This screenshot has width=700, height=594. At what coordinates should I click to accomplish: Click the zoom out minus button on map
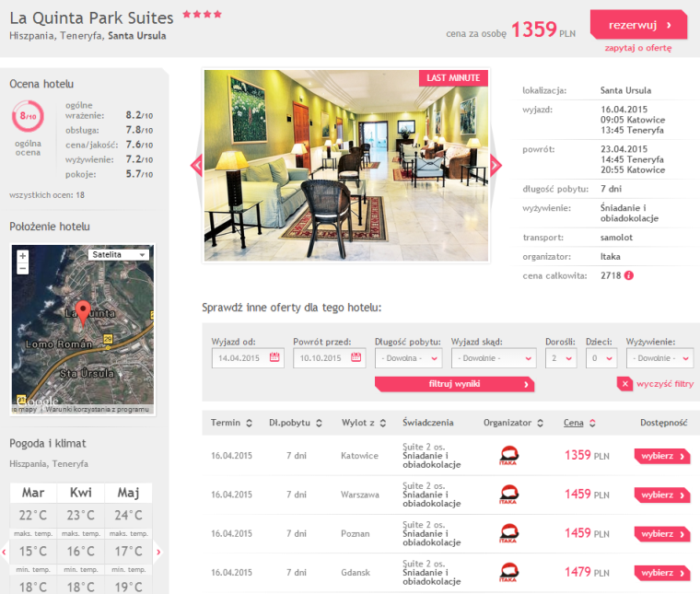pos(22,268)
